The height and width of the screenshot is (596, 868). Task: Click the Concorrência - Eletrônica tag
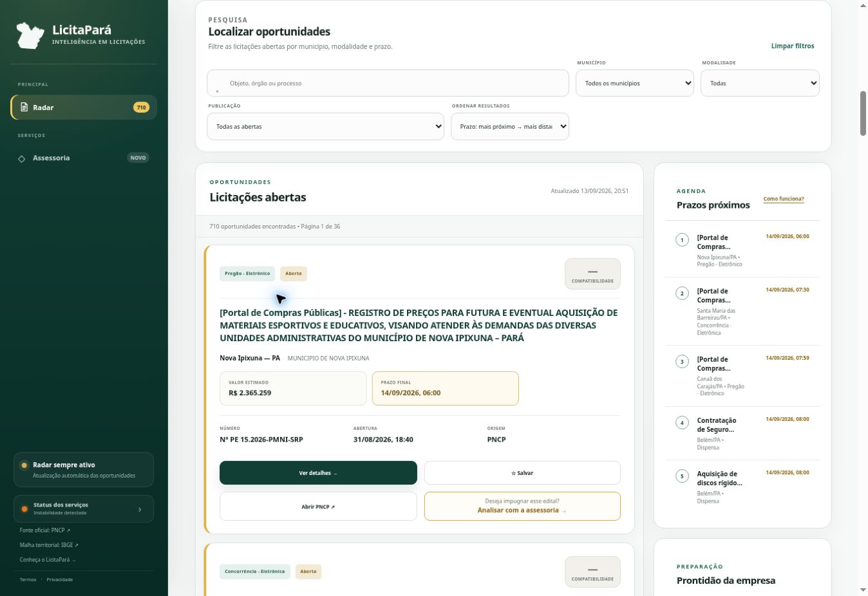[x=255, y=572]
